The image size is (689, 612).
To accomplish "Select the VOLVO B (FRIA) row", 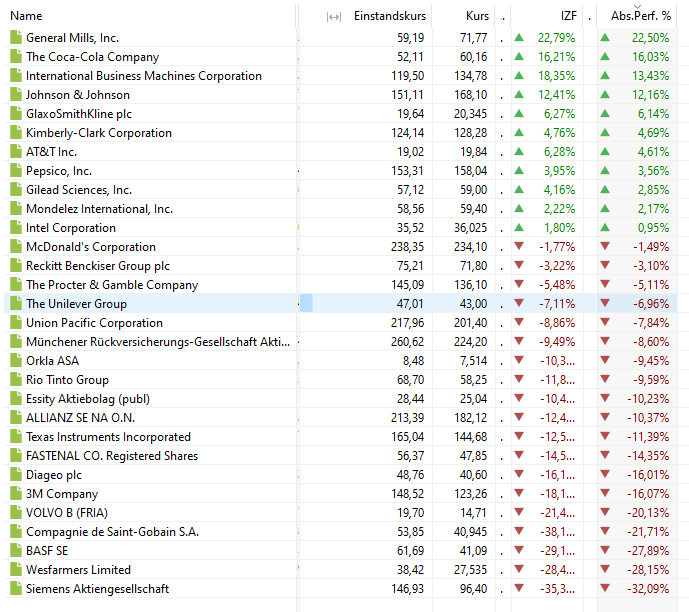I will coord(341,512).
